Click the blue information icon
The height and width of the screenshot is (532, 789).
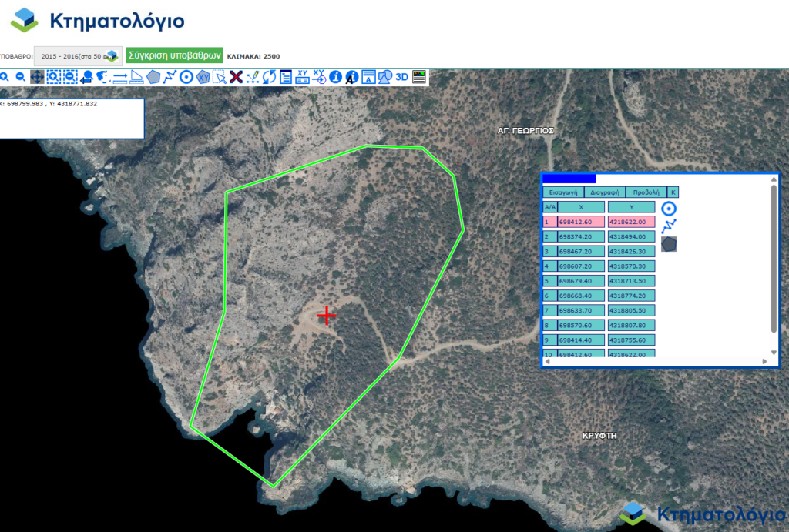click(x=335, y=77)
